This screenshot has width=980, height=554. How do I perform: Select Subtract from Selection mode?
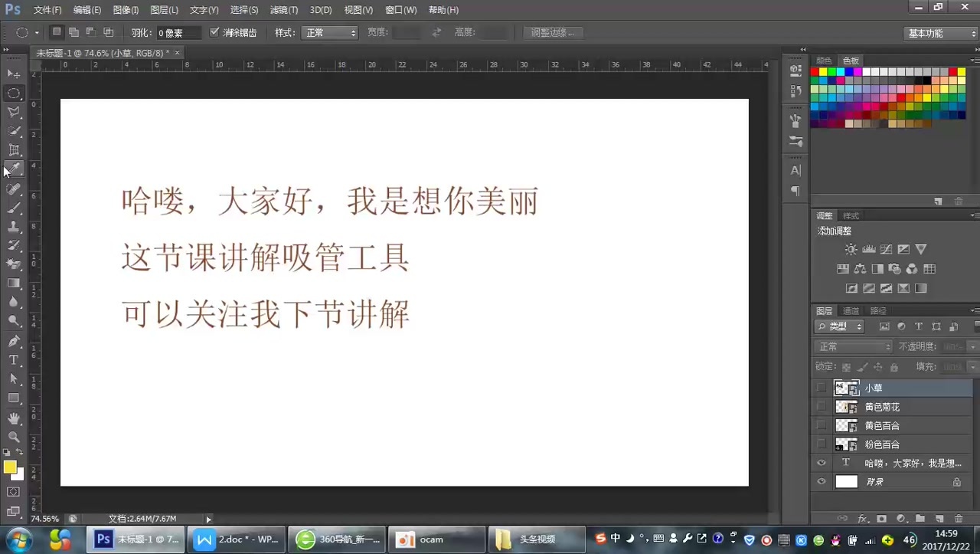[91, 32]
